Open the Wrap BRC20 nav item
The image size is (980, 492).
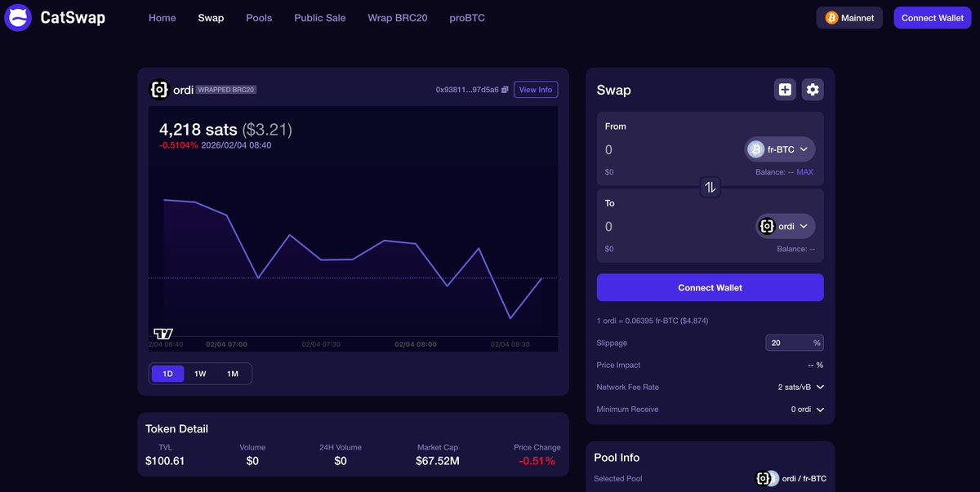coord(398,18)
